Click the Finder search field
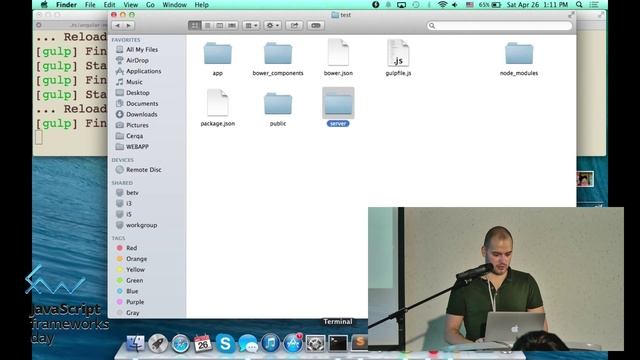The image size is (640, 360). [500, 26]
